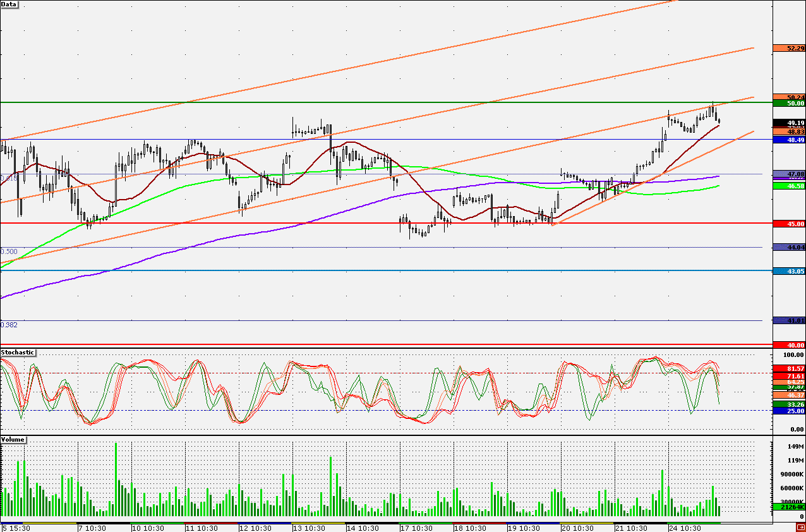This screenshot has width=806, height=532.
Task: Select the black 49.19 current price tag
Action: [789, 123]
